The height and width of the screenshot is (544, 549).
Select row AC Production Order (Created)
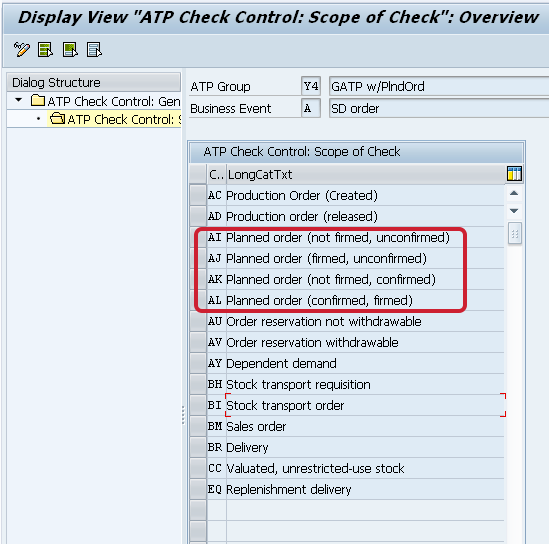pos(198,195)
